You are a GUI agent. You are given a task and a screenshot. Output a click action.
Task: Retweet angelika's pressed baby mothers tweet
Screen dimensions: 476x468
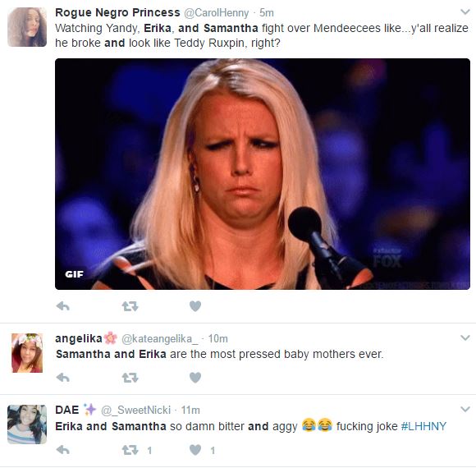point(130,378)
